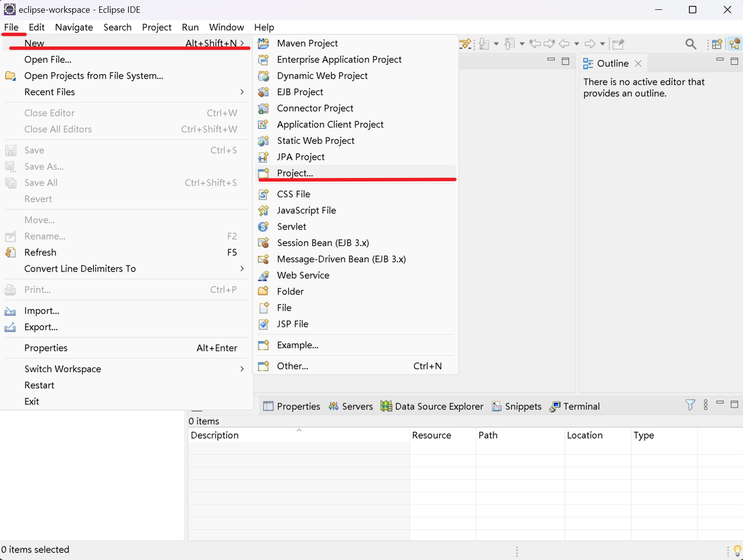
Task: Minimize the bottom panel view
Action: [720, 402]
